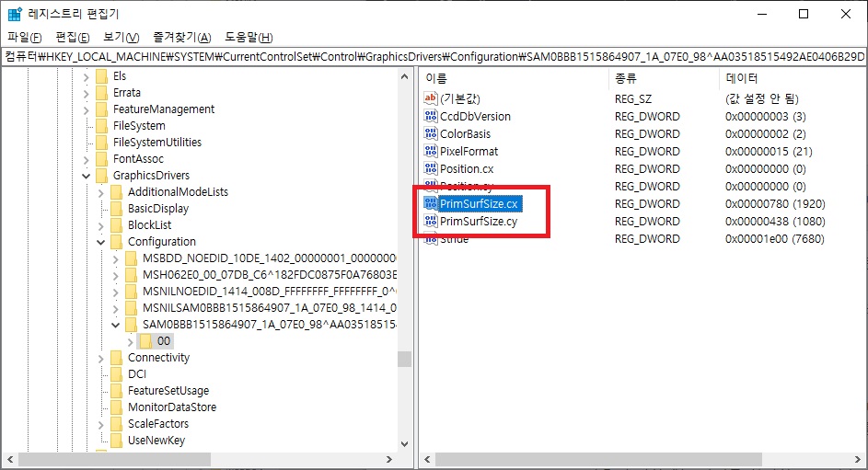
Task: Select the MSH062E0_00_07DB key
Action: 269,275
